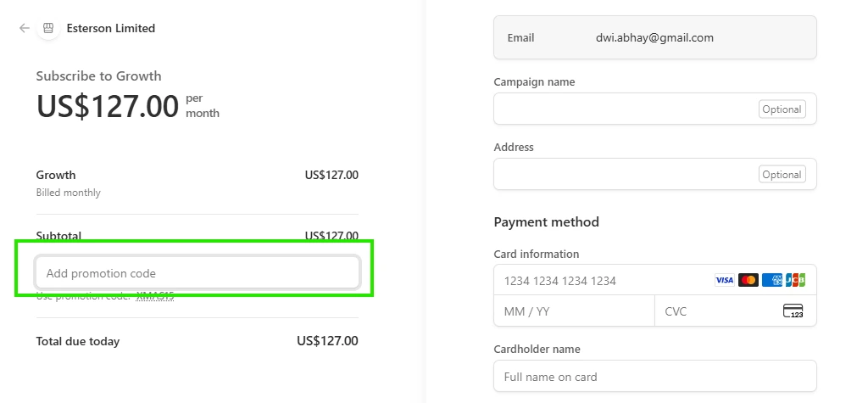Click the Total due today amount
Image resolution: width=868 pixels, height=403 pixels.
(327, 341)
